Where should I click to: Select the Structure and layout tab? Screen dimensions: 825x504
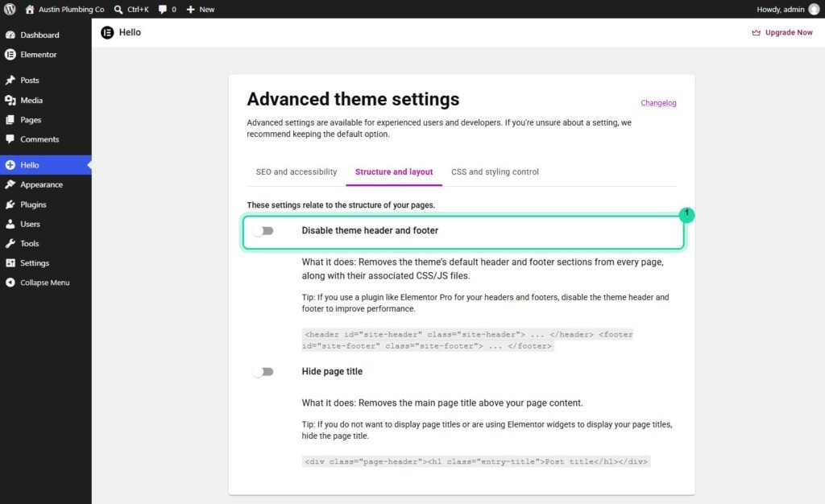click(393, 171)
